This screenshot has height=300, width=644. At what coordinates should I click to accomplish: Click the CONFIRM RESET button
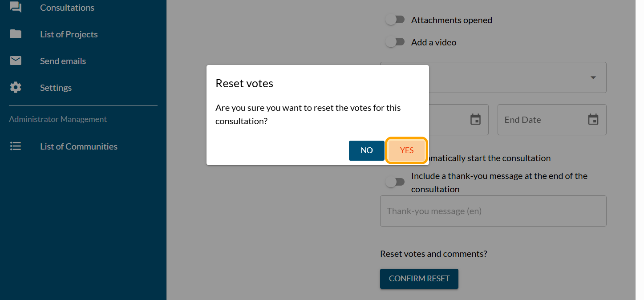click(419, 279)
